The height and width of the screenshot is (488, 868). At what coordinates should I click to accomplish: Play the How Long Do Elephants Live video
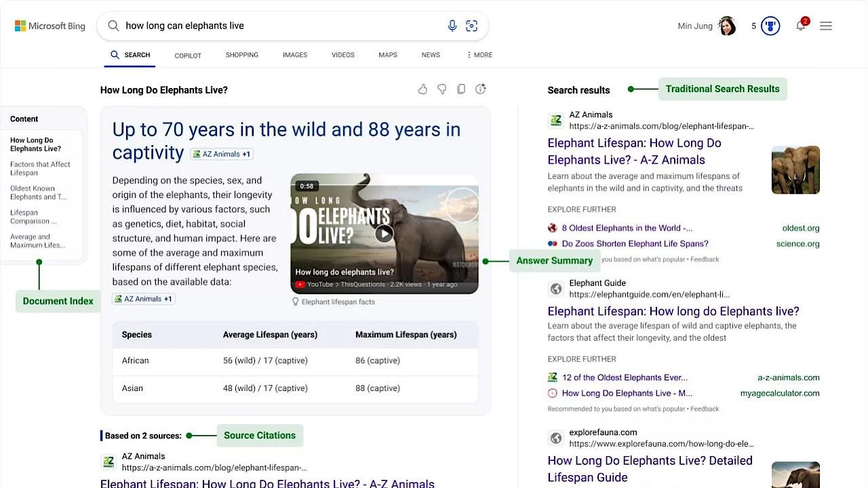(x=384, y=234)
